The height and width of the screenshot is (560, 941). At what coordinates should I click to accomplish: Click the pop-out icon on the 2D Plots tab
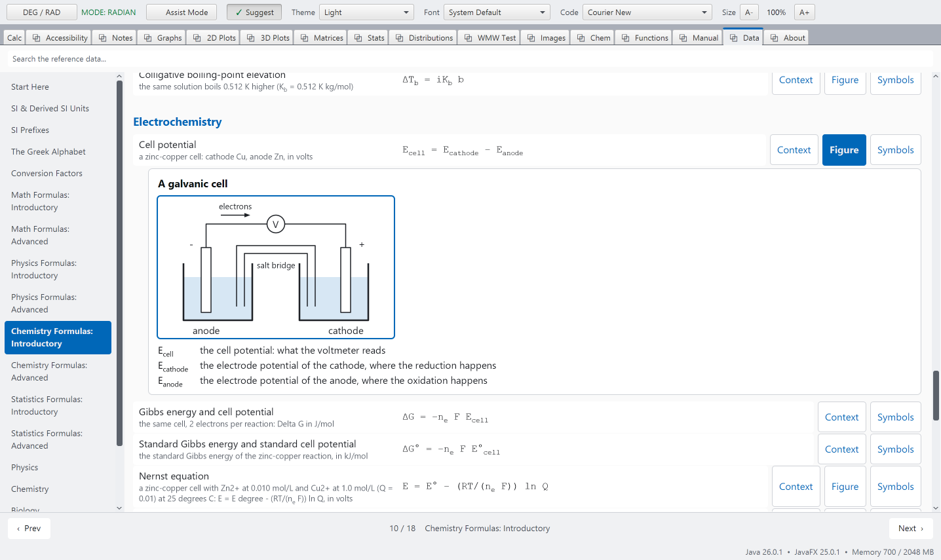coord(197,38)
